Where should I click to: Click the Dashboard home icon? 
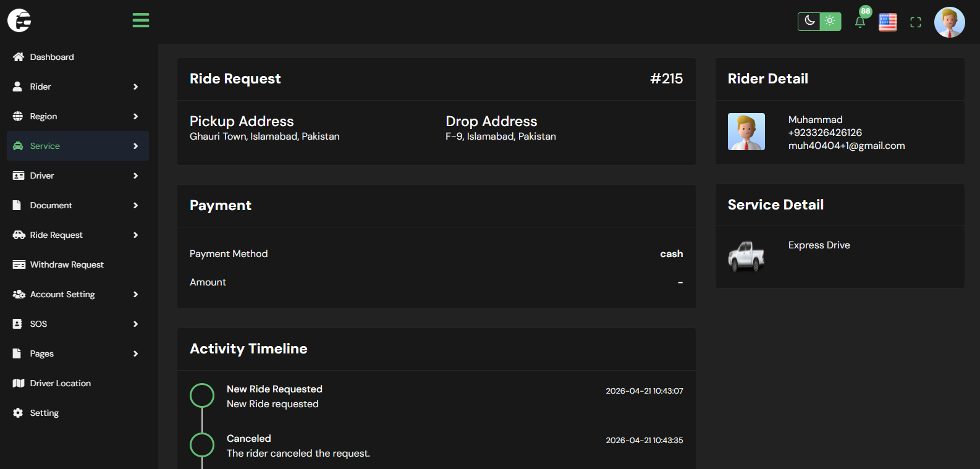(19, 57)
